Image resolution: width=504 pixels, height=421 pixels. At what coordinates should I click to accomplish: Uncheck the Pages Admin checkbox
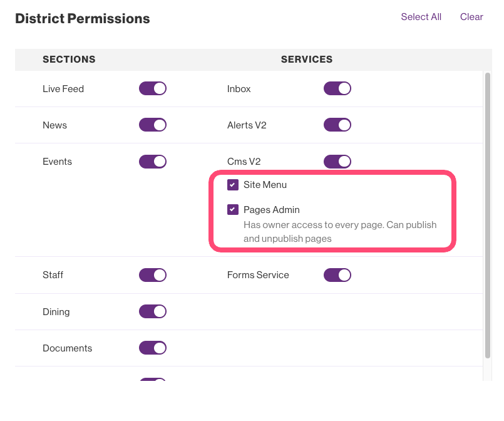[x=233, y=210]
